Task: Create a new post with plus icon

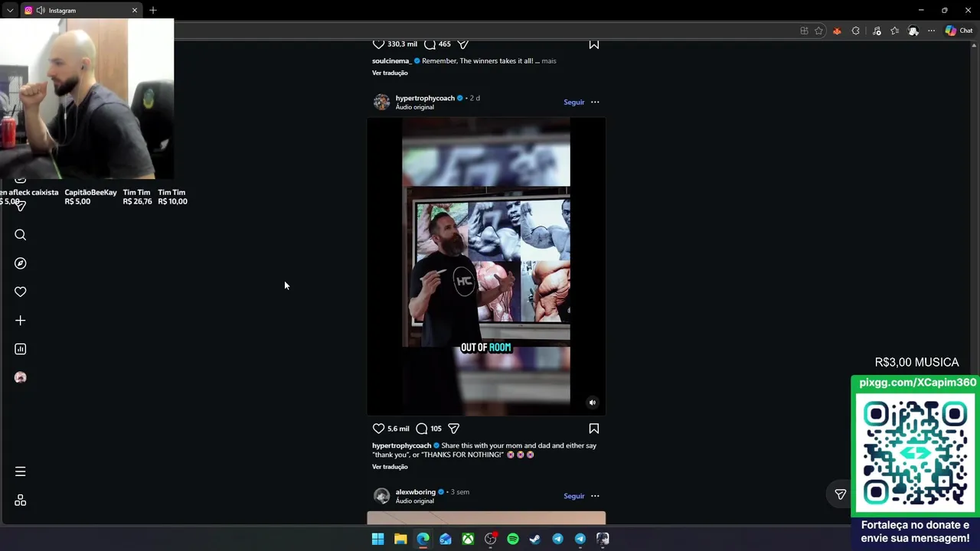Action: pos(21,321)
